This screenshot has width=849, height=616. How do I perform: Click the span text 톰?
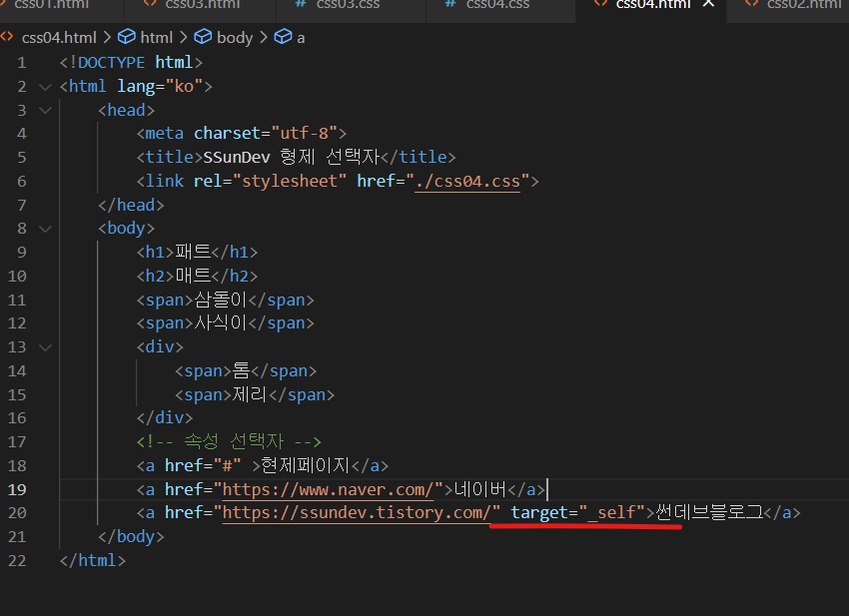[x=241, y=371]
